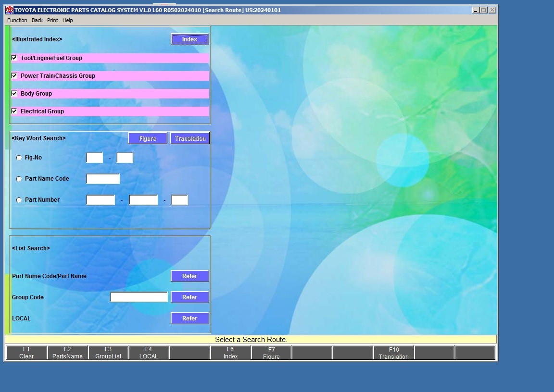The height and width of the screenshot is (392, 554).
Task: Select the Fig-No radio button
Action: point(19,158)
